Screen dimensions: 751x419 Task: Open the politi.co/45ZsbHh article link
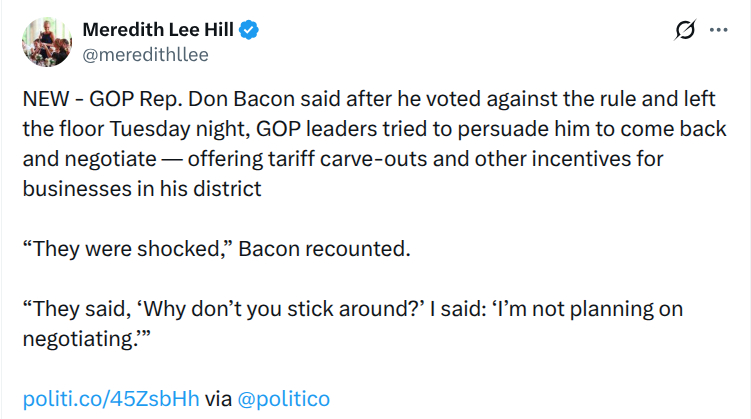pos(109,399)
